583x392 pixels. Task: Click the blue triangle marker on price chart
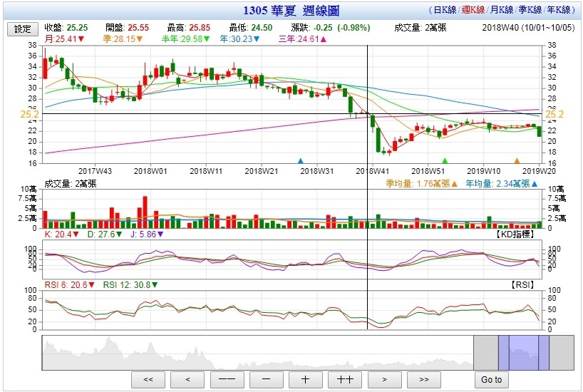tap(301, 161)
